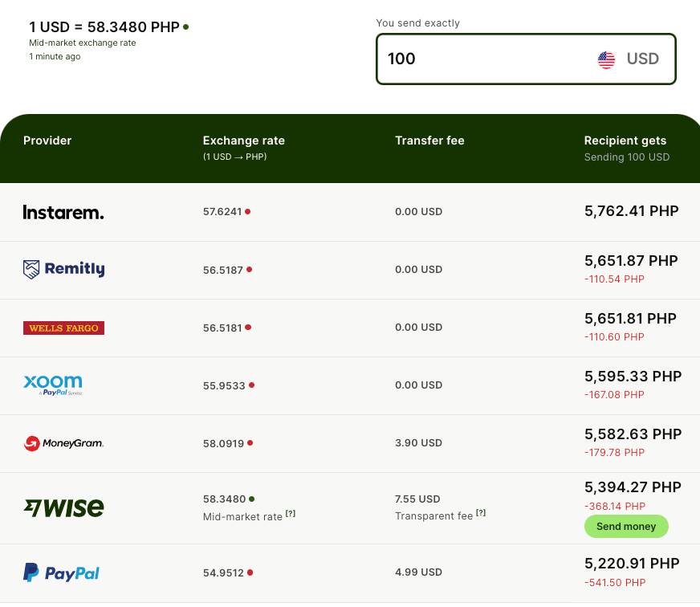Image resolution: width=700 pixels, height=607 pixels.
Task: Click the MoneyGram logo
Action: coord(63,443)
